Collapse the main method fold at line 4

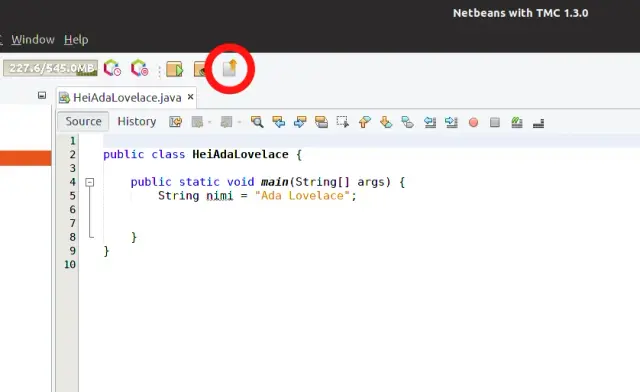click(90, 182)
